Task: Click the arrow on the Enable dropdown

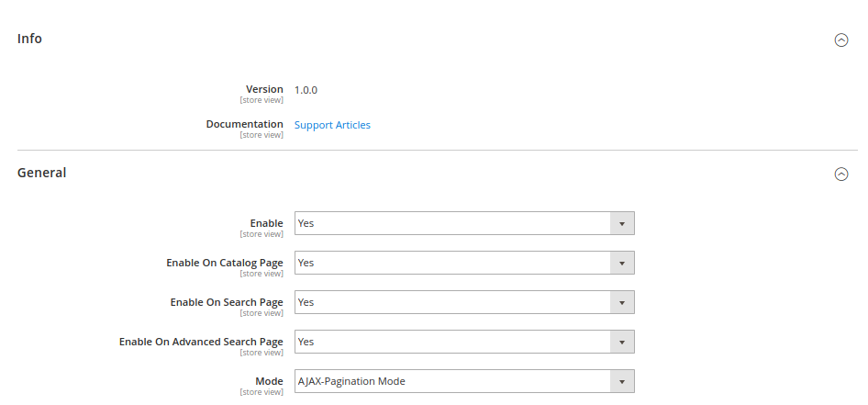Action: [x=622, y=223]
